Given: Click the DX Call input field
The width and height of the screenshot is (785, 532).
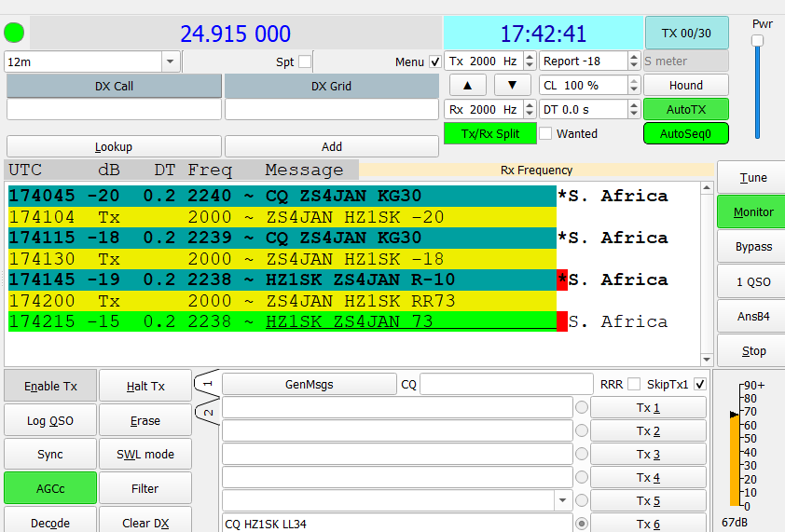Looking at the screenshot, I should (x=114, y=110).
